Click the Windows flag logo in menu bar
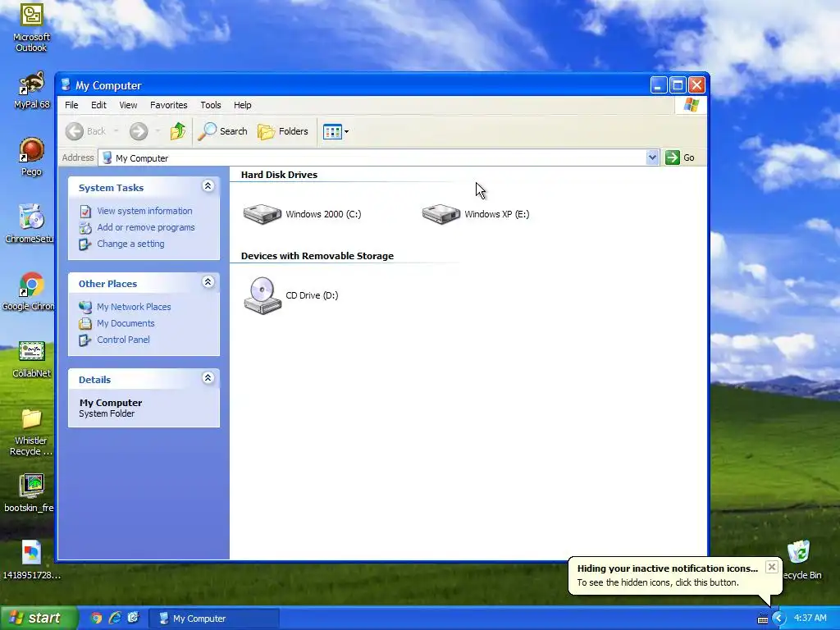 click(691, 105)
